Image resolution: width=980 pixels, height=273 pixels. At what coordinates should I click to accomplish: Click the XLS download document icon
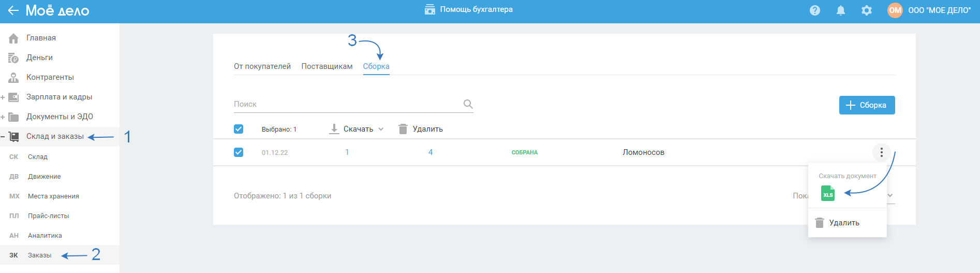(x=828, y=193)
